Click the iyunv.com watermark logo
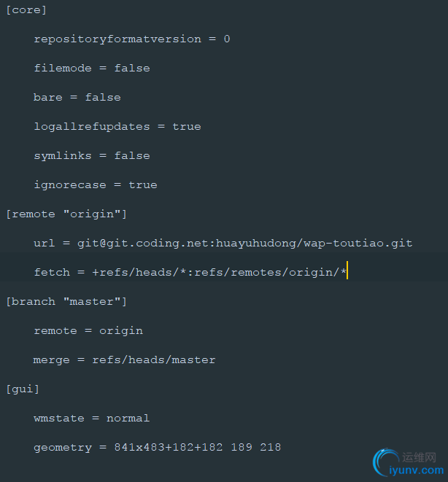This screenshot has width=448, height=482. tap(386, 462)
